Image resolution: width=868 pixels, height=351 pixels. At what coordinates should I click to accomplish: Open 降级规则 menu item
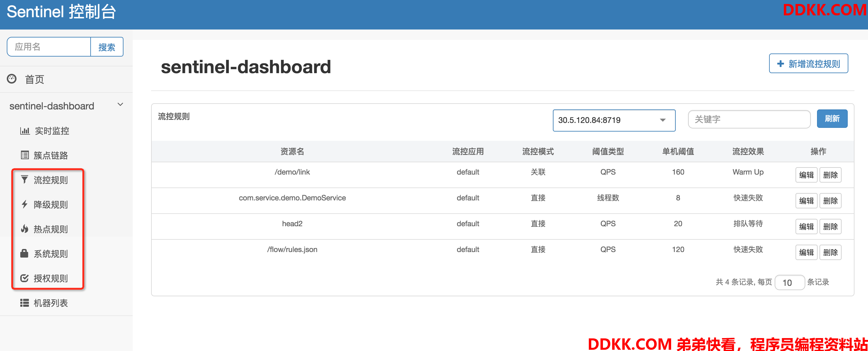(51, 205)
